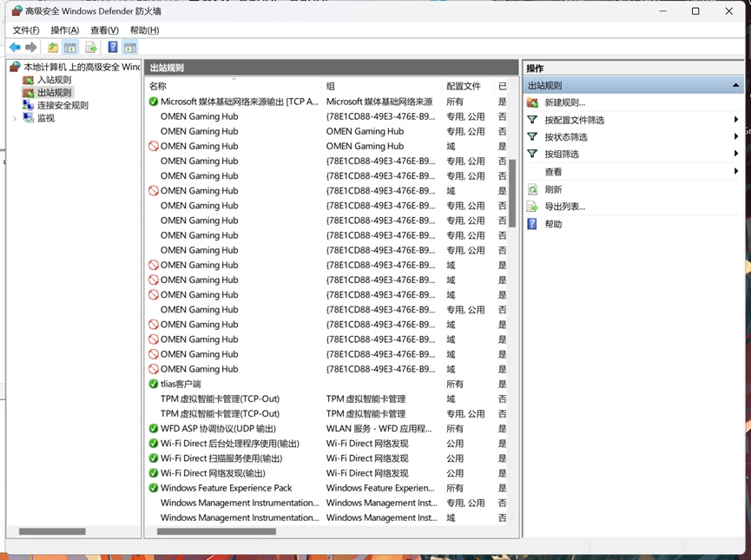Click the tree pane horizontal scrollbar thumb
Viewport: 751px width, 560px height.
(x=52, y=531)
